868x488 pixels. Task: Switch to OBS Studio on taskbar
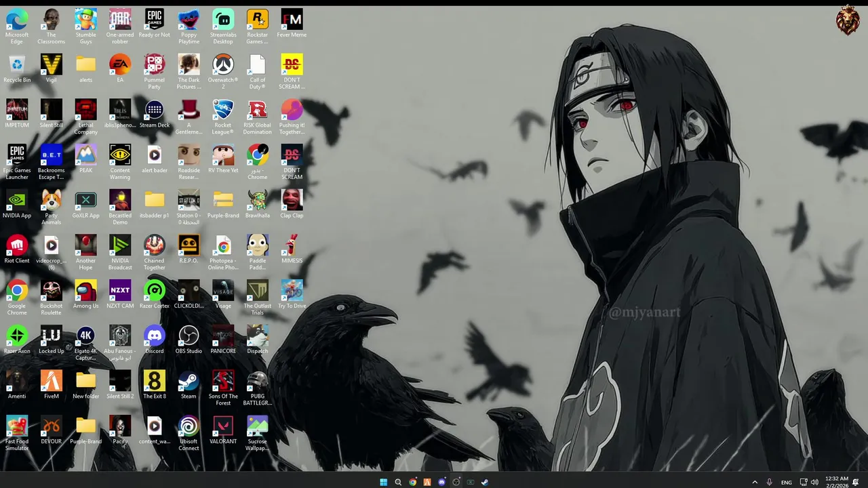tap(456, 482)
